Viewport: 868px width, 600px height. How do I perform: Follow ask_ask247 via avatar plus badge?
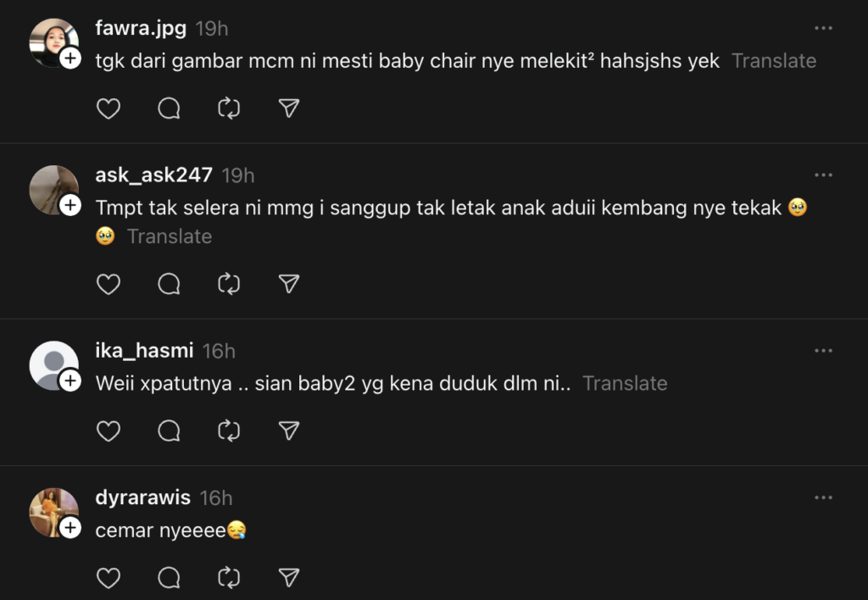click(x=71, y=205)
